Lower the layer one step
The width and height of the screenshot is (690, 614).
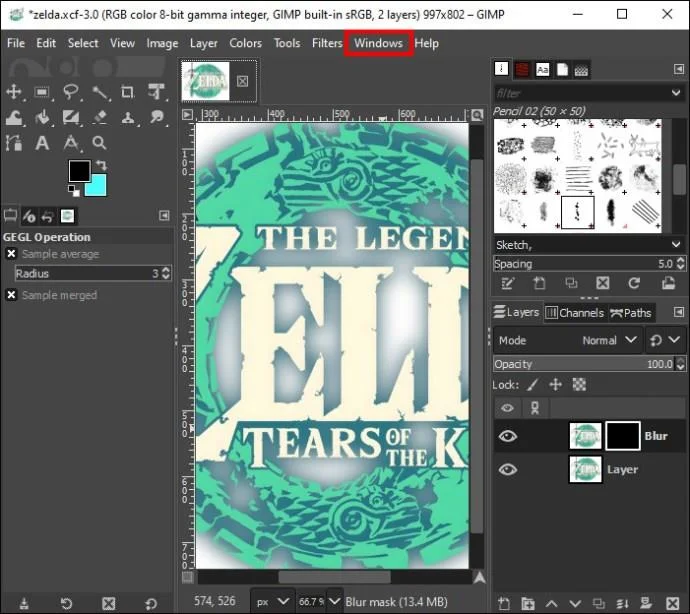[575, 603]
